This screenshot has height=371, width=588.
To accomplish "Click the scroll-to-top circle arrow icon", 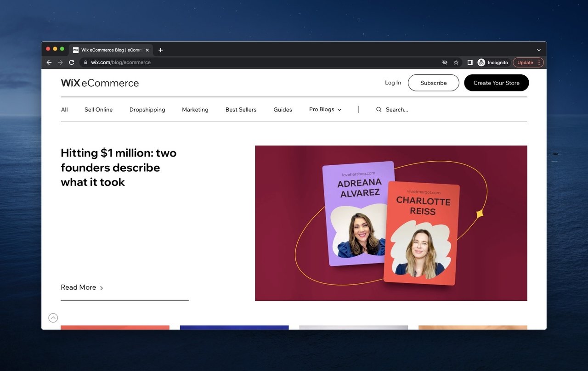I will (53, 318).
